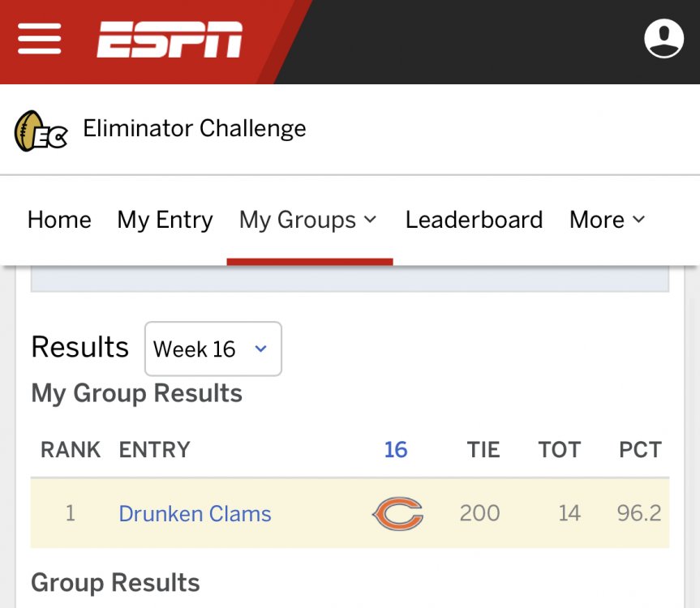Screen dimensions: 700x608
Task: Open the user profile icon
Action: [x=663, y=38]
